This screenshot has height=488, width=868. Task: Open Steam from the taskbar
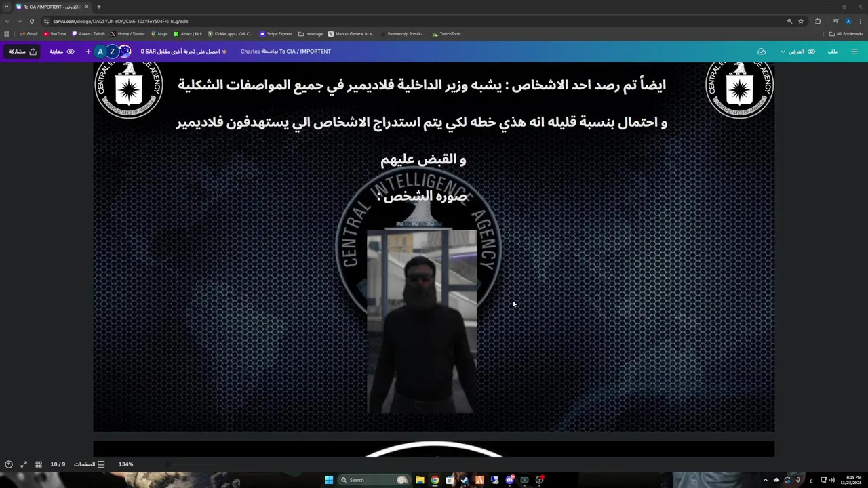(x=465, y=480)
